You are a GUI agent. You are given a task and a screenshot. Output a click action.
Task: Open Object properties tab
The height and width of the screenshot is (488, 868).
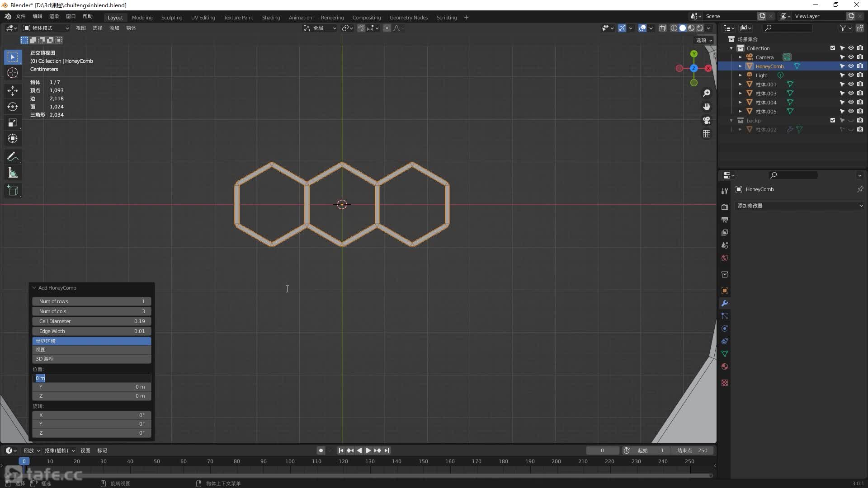coord(725,291)
